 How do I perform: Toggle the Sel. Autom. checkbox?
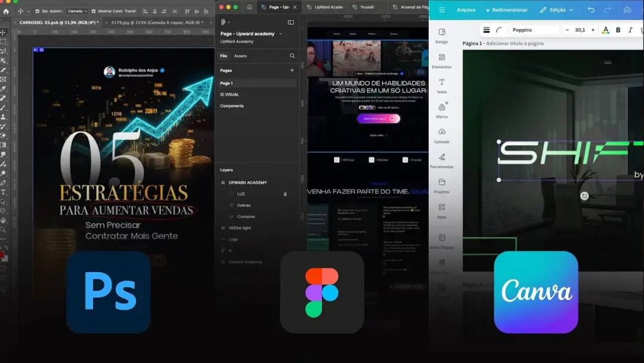38,11
